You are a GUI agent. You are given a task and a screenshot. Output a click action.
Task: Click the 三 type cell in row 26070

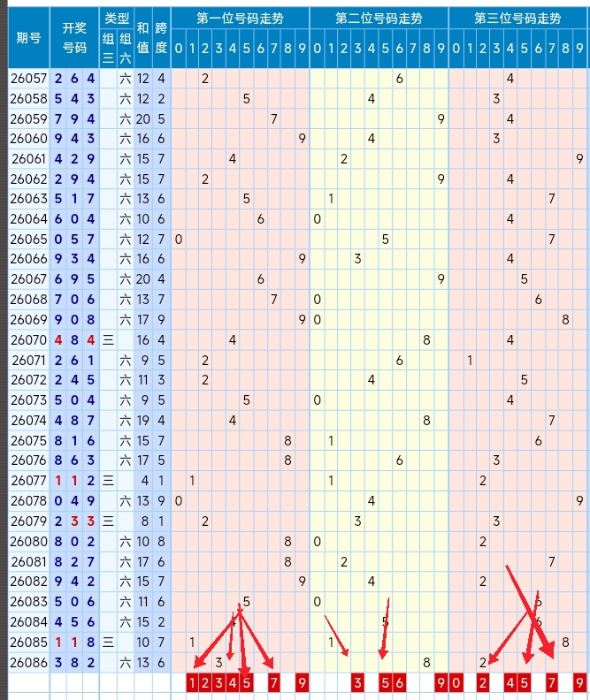pos(108,340)
